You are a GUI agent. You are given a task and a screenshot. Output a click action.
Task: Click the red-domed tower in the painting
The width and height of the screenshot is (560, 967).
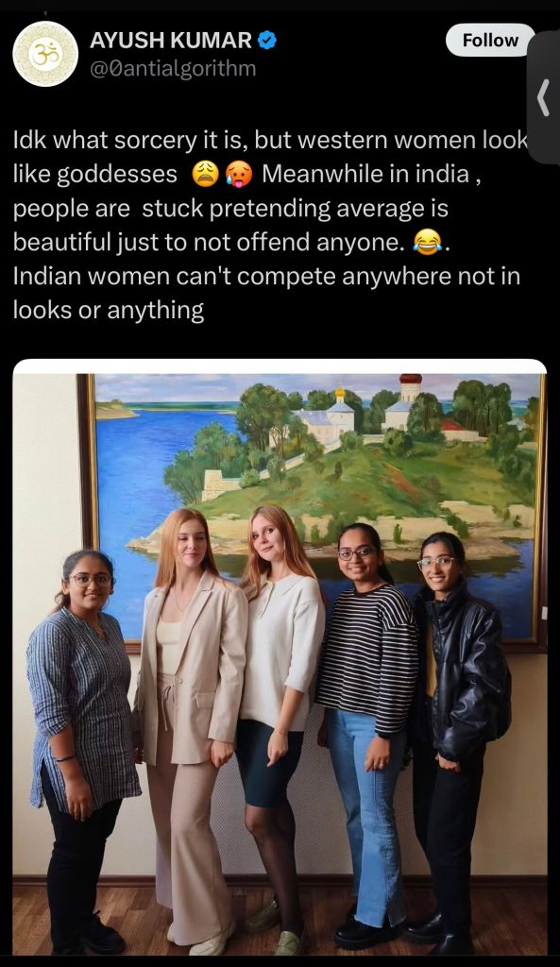click(x=409, y=395)
